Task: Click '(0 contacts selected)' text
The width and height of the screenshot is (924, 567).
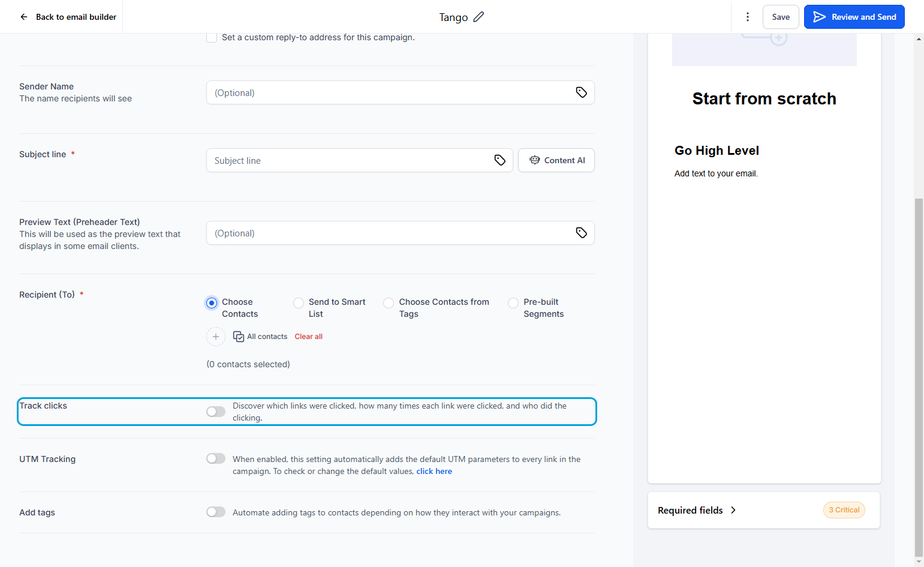Action: [x=248, y=364]
